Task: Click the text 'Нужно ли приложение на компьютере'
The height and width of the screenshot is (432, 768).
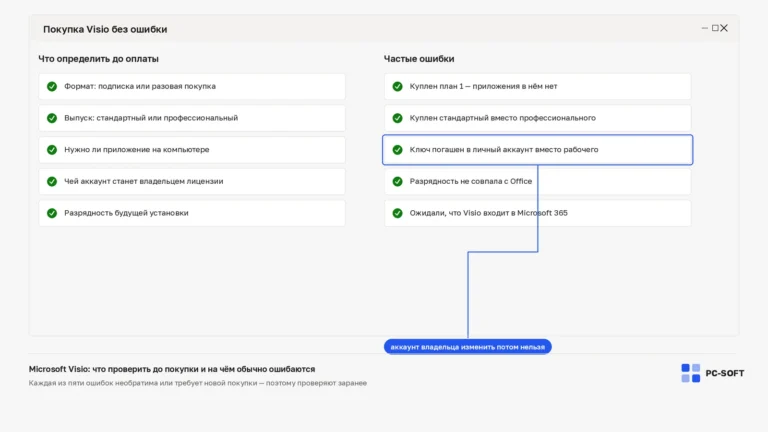Action: click(137, 150)
